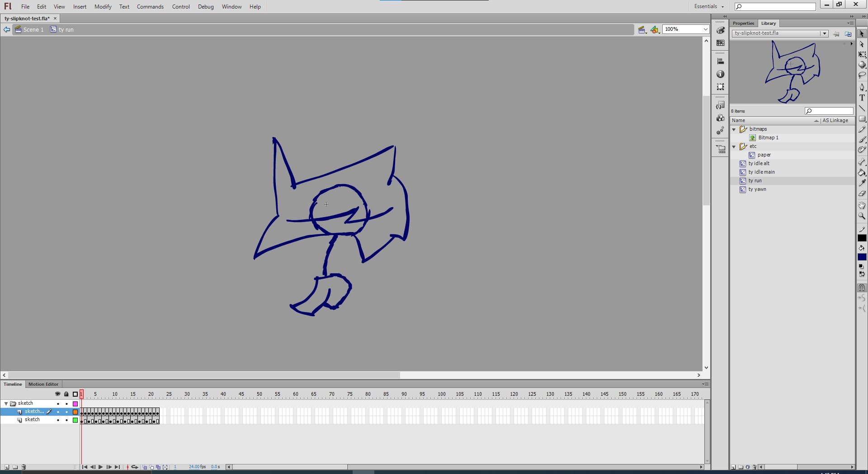868x474 pixels.
Task: Select the Eraser tool
Action: 862,194
